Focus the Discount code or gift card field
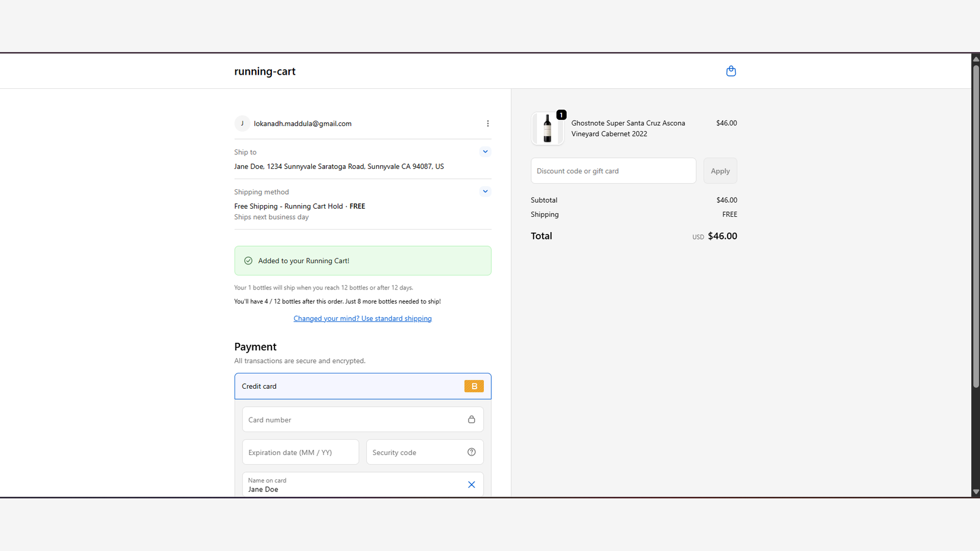This screenshot has height=551, width=980. point(612,171)
